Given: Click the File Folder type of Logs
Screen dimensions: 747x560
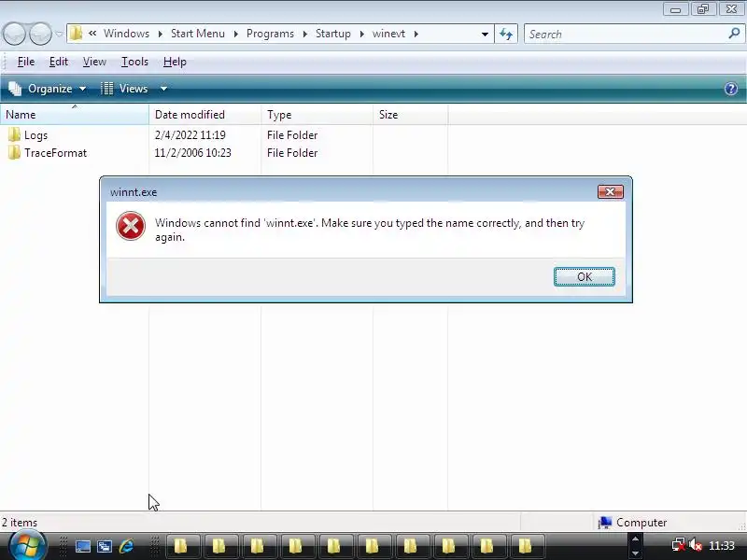Looking at the screenshot, I should (292, 135).
